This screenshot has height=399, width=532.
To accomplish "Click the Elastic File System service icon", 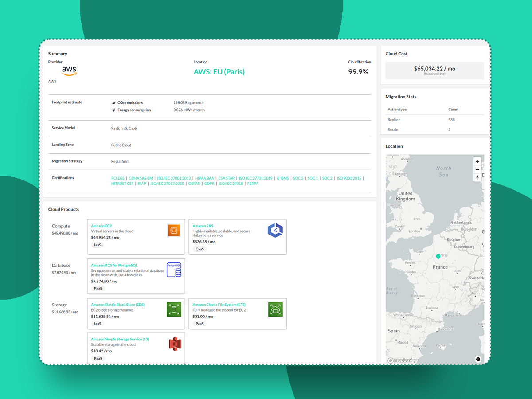I will [276, 309].
